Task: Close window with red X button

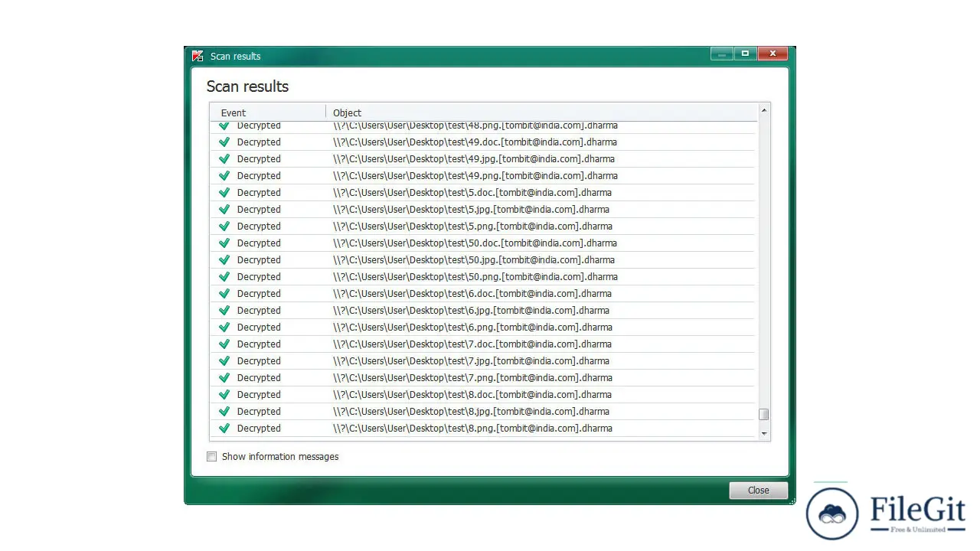Action: pos(773,54)
